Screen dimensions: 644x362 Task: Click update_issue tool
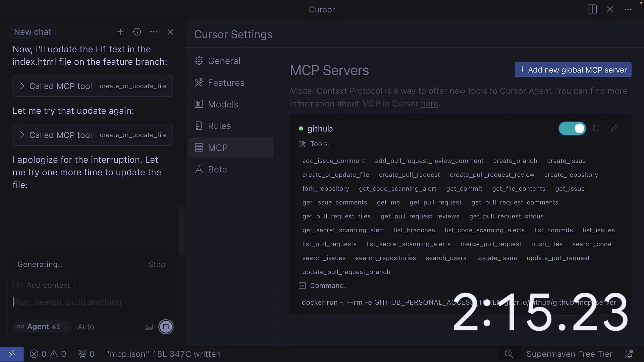[496, 258]
